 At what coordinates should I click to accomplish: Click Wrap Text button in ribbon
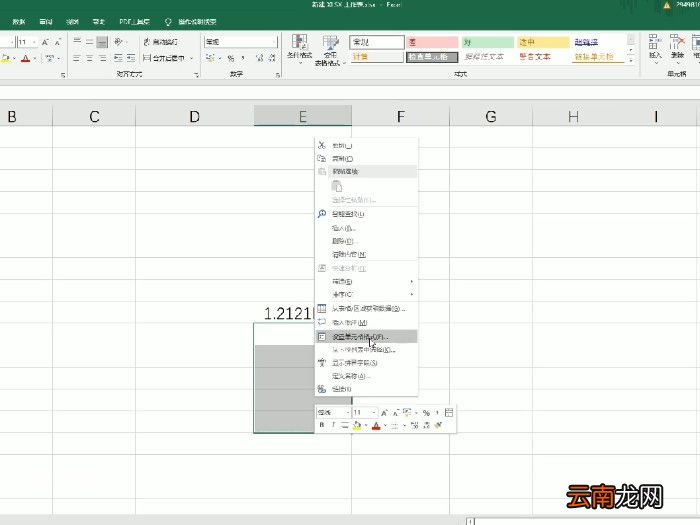point(161,42)
